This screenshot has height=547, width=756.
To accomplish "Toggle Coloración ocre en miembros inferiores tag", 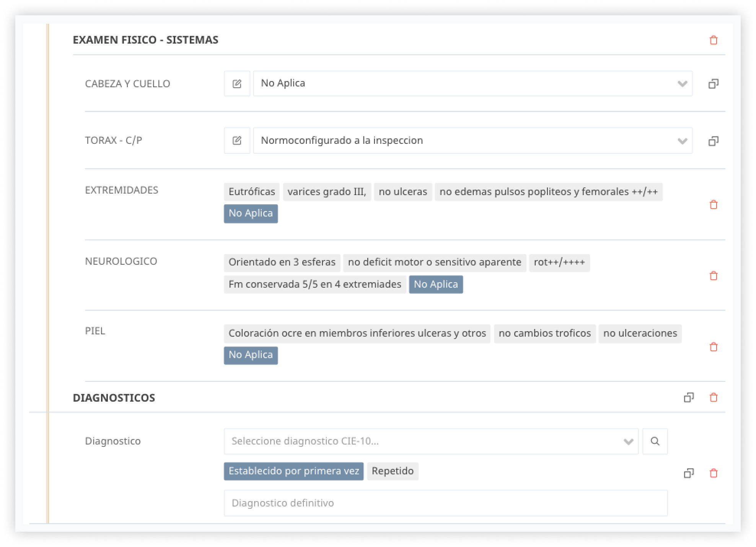I will 357,334.
